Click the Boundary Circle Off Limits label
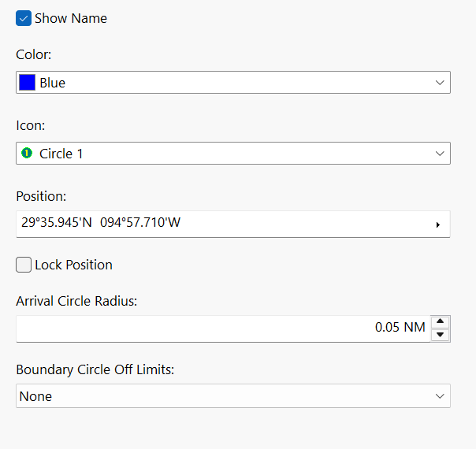The height and width of the screenshot is (449, 476). click(x=95, y=369)
